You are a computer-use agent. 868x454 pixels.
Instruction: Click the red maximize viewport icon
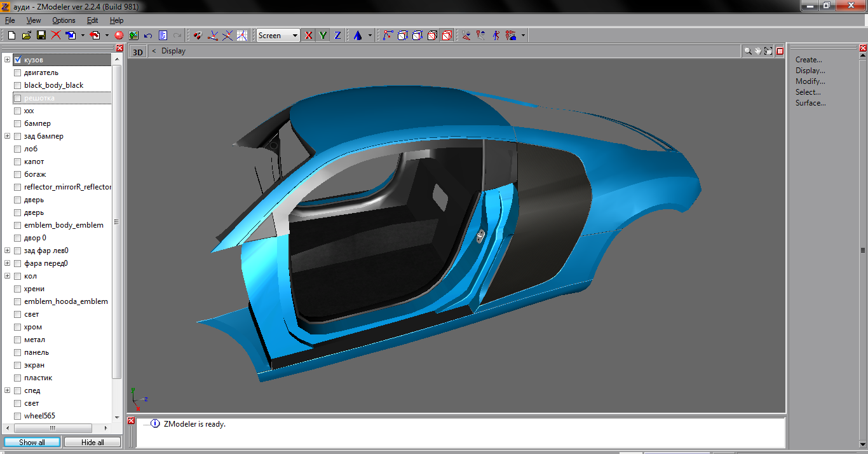pos(780,51)
